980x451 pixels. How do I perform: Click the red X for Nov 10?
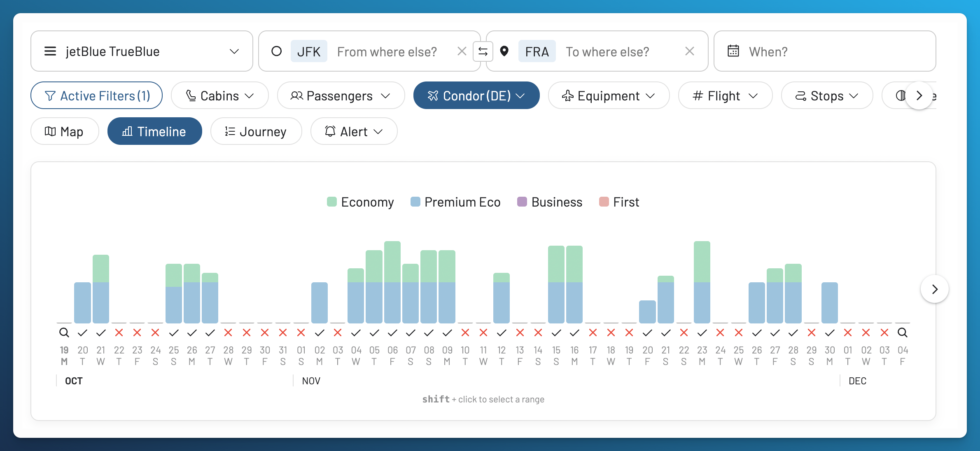point(465,332)
